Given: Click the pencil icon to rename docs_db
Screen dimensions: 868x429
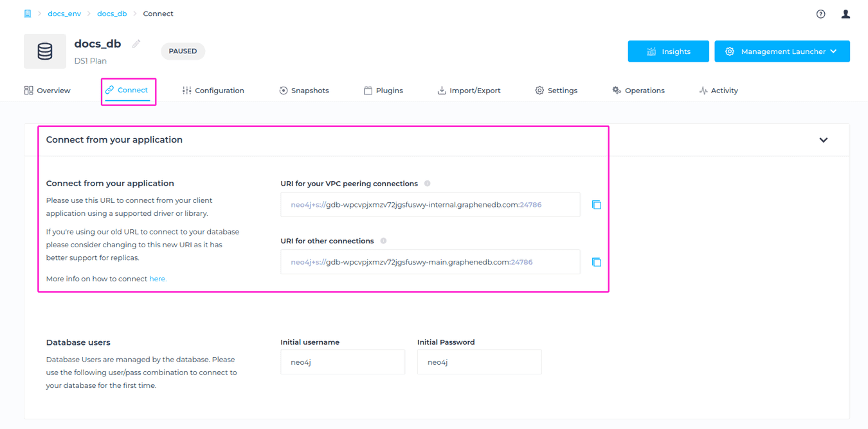Looking at the screenshot, I should (136, 43).
